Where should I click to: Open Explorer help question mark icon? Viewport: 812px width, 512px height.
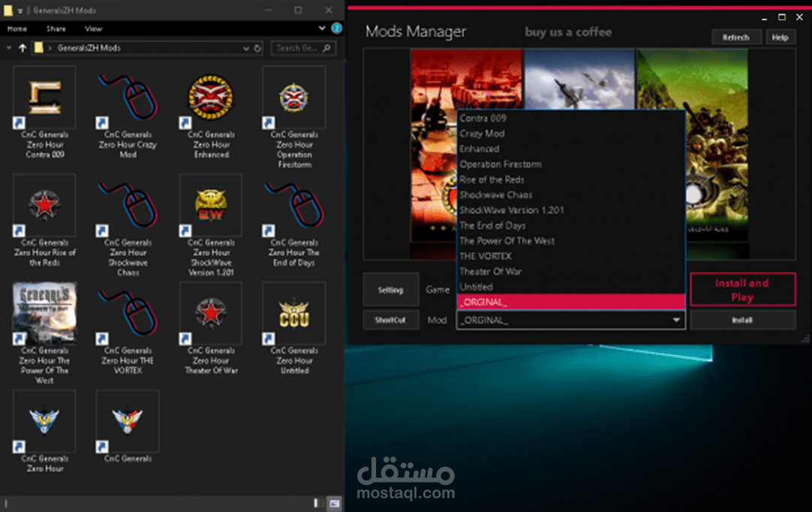click(337, 29)
